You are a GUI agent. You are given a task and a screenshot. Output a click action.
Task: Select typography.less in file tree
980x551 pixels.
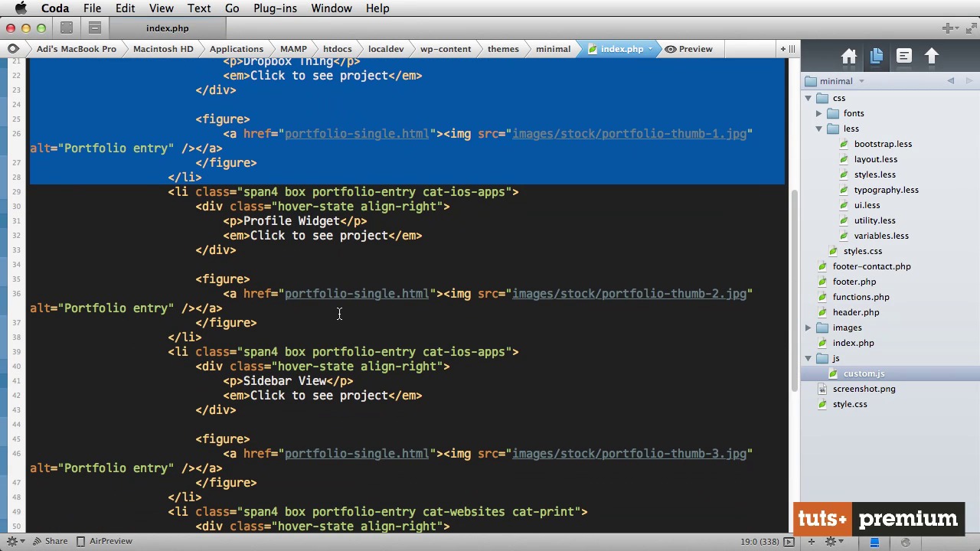coord(887,190)
